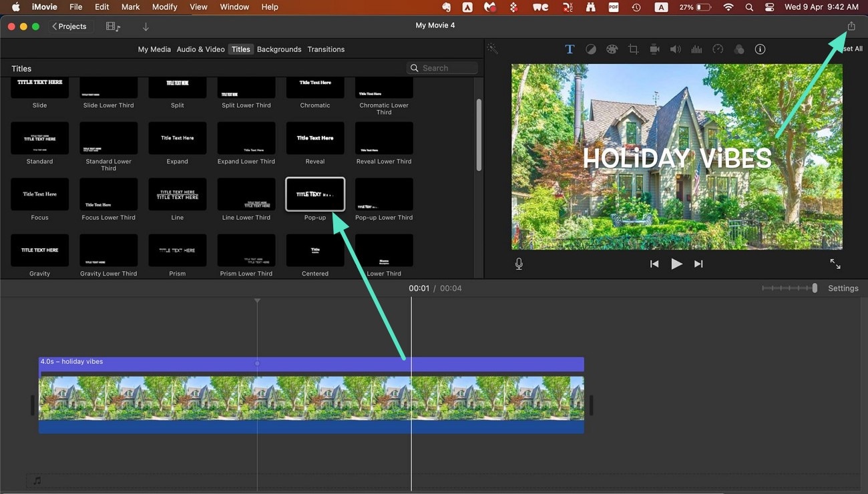Viewport: 868px width, 494px height.
Task: Open Spotlight search in menu bar
Action: [x=749, y=7]
